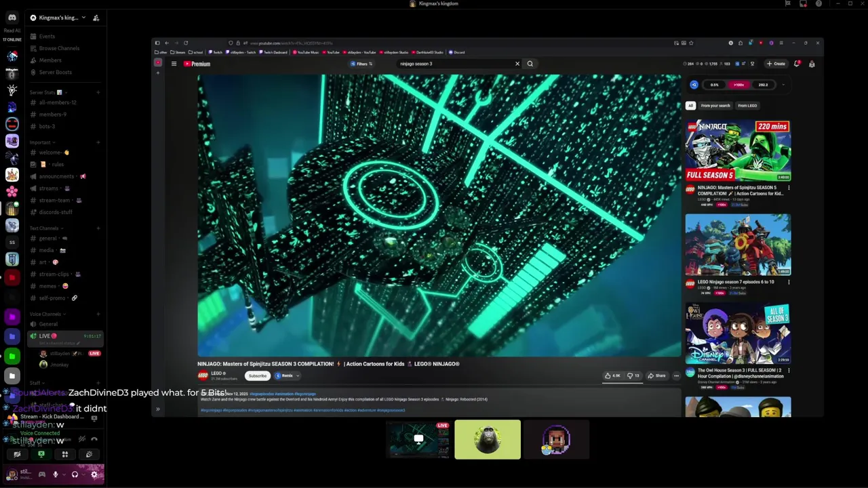Add channel to Voice Channels category
This screenshot has width=868, height=488.
(x=98, y=314)
